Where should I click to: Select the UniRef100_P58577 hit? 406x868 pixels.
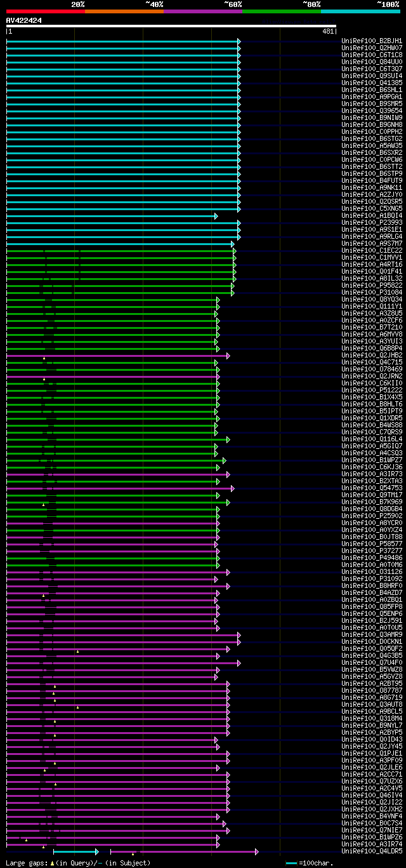[372, 544]
